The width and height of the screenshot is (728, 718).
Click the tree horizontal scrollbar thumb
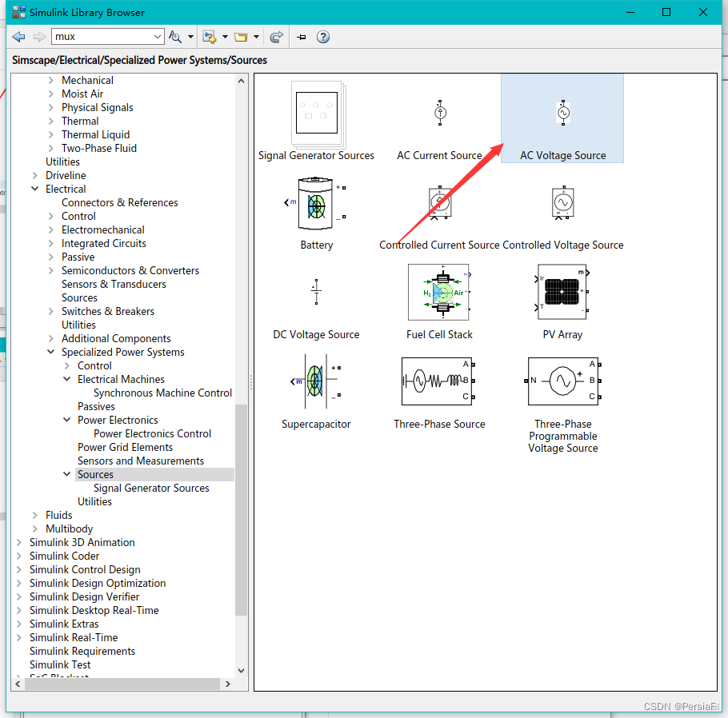pos(122,684)
